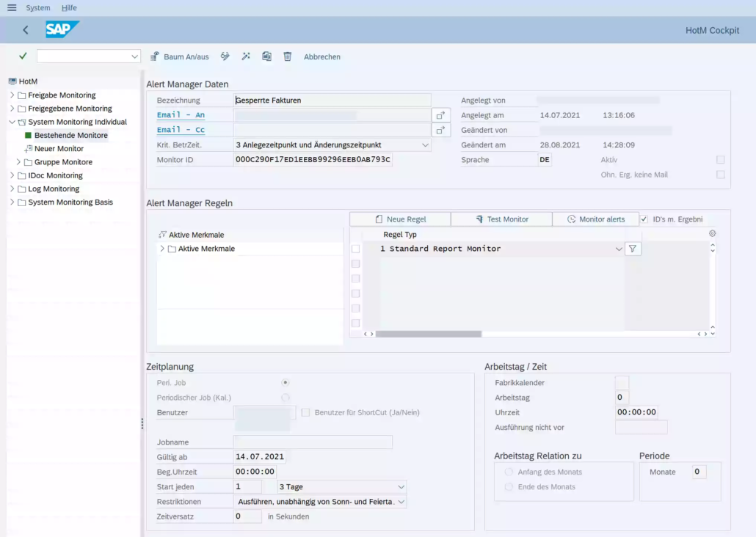
Task: Click the magic wand toolbar icon
Action: point(245,56)
